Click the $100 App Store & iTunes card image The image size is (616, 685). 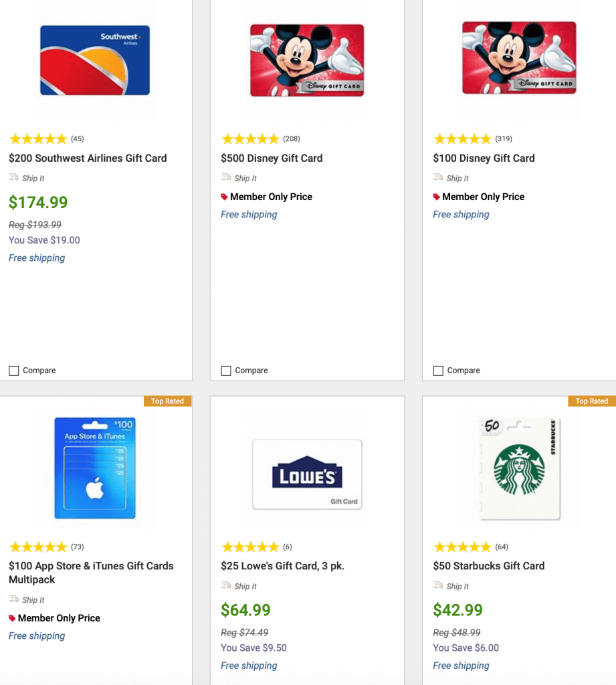click(x=95, y=468)
